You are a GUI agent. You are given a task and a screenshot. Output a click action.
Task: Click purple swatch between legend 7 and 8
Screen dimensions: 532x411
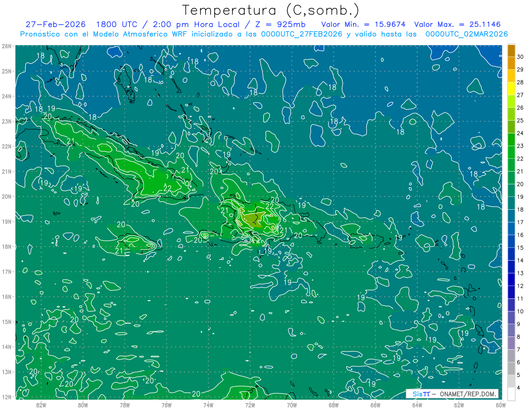[x=511, y=343]
